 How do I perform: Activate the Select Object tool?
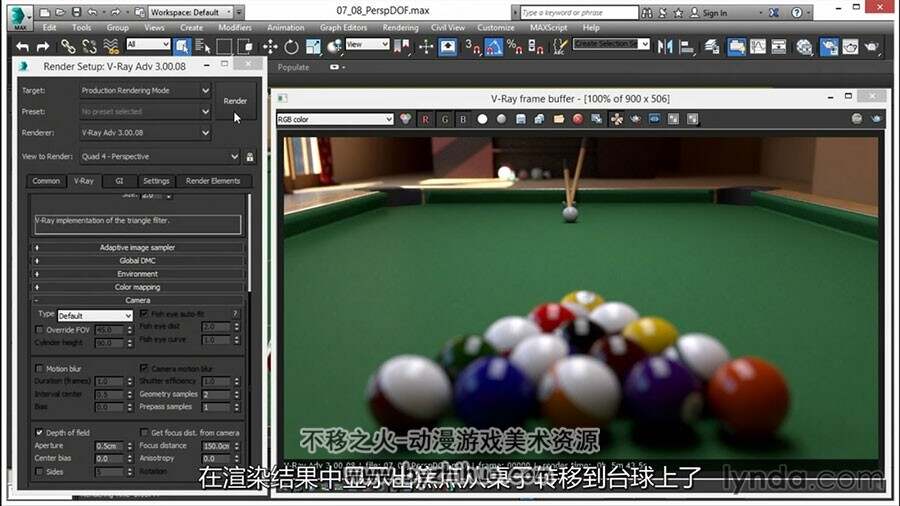click(x=182, y=46)
